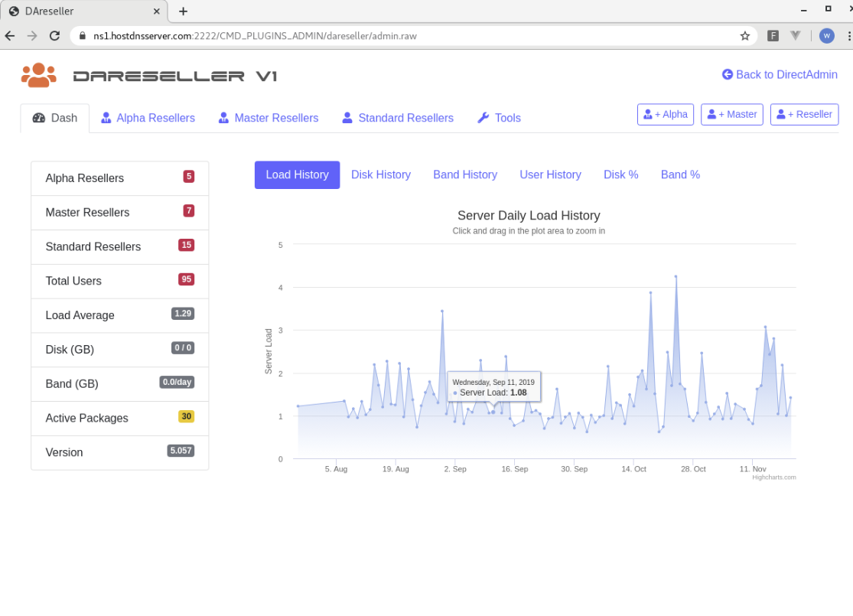Open the browser profile avatar W
The width and height of the screenshot is (853, 616).
[x=826, y=36]
